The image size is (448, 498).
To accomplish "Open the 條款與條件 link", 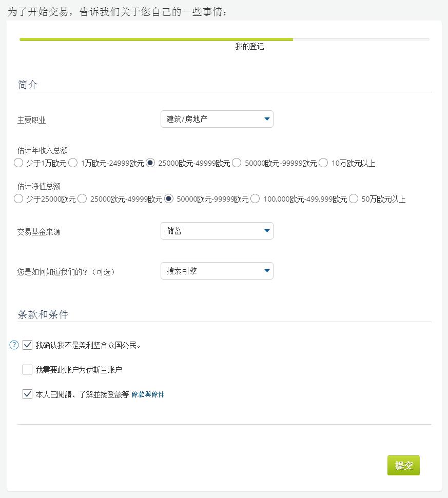I will click(148, 394).
